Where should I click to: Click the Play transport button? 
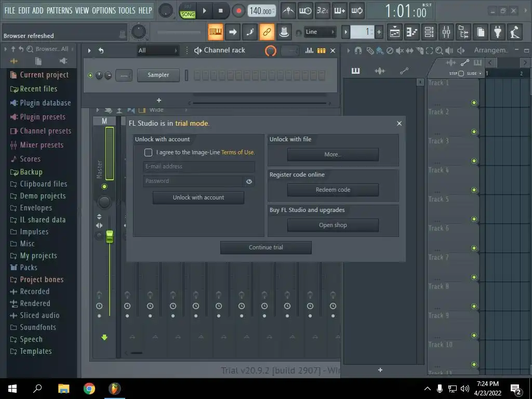click(204, 10)
